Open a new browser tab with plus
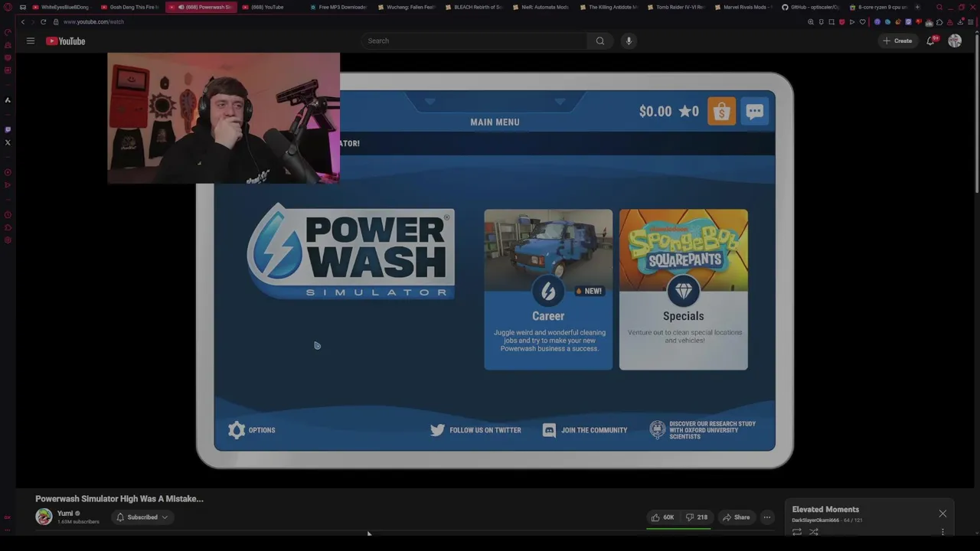980x551 pixels. tap(917, 7)
